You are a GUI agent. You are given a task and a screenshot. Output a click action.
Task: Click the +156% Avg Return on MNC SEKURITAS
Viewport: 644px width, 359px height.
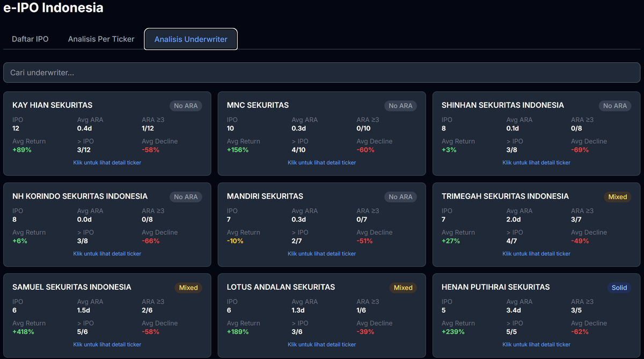pyautogui.click(x=238, y=150)
